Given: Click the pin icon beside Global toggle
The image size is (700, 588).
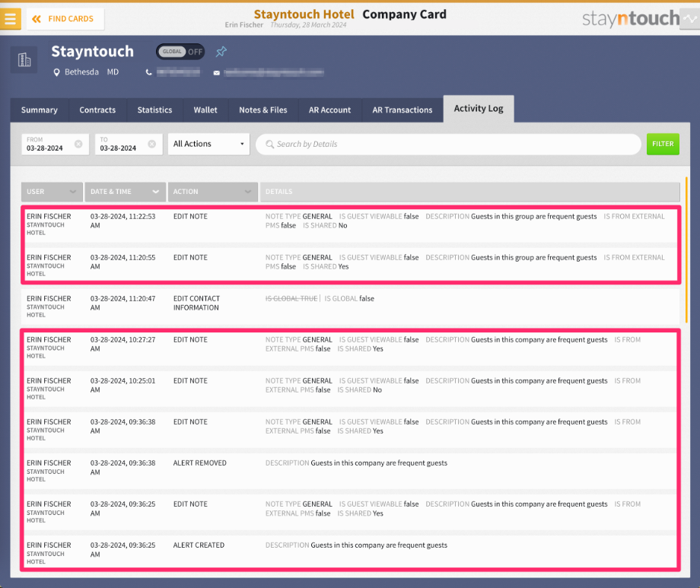Looking at the screenshot, I should coord(221,52).
